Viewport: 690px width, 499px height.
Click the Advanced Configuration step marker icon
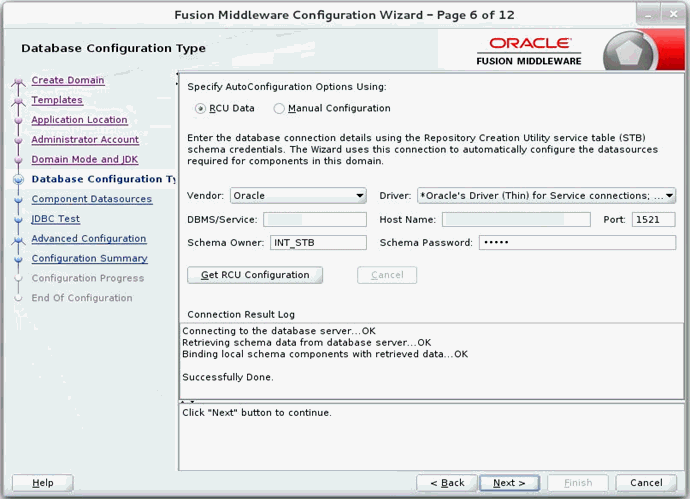click(18, 240)
